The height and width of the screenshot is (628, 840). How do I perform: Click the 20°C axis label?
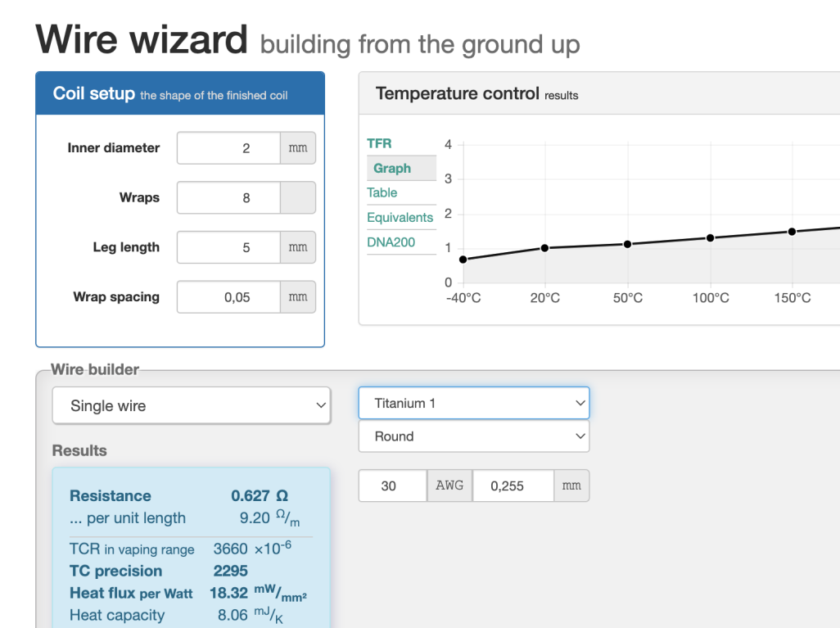pos(544,298)
